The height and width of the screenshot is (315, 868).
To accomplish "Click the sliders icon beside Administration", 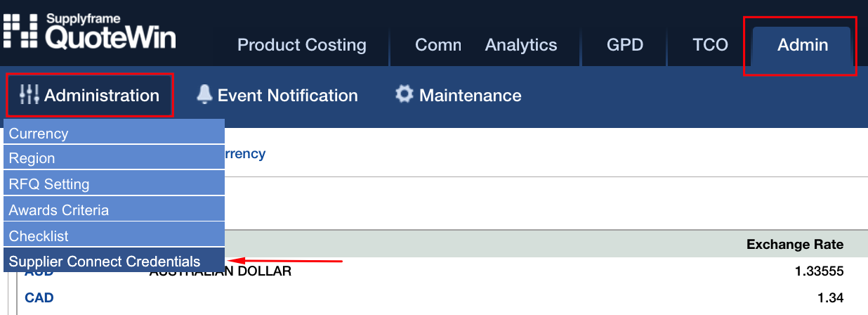I will 30,95.
